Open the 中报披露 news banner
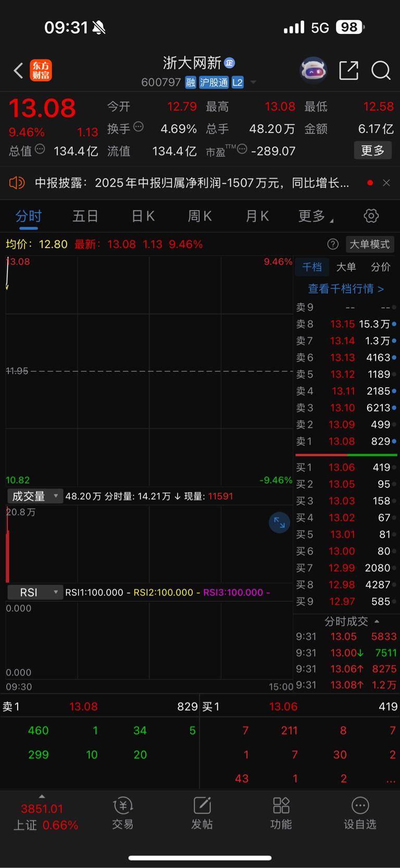 coord(192,183)
